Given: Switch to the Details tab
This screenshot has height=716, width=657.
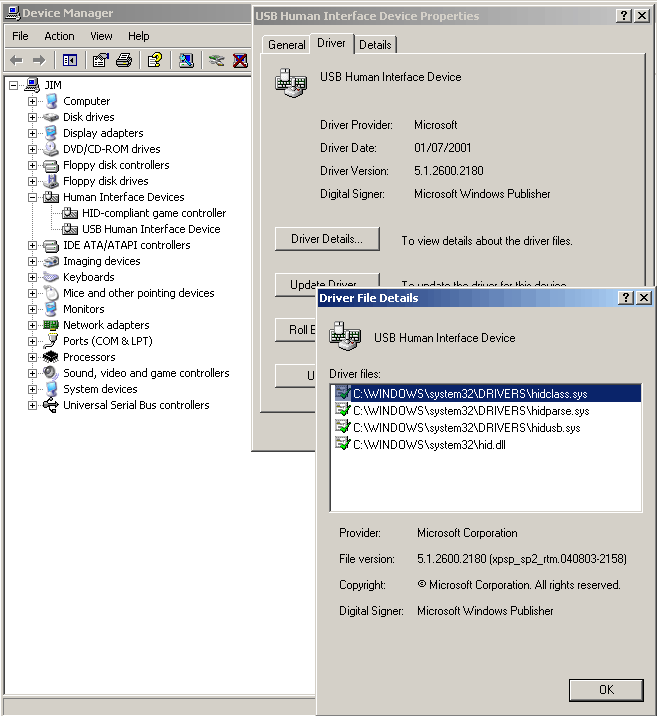Looking at the screenshot, I should point(375,45).
